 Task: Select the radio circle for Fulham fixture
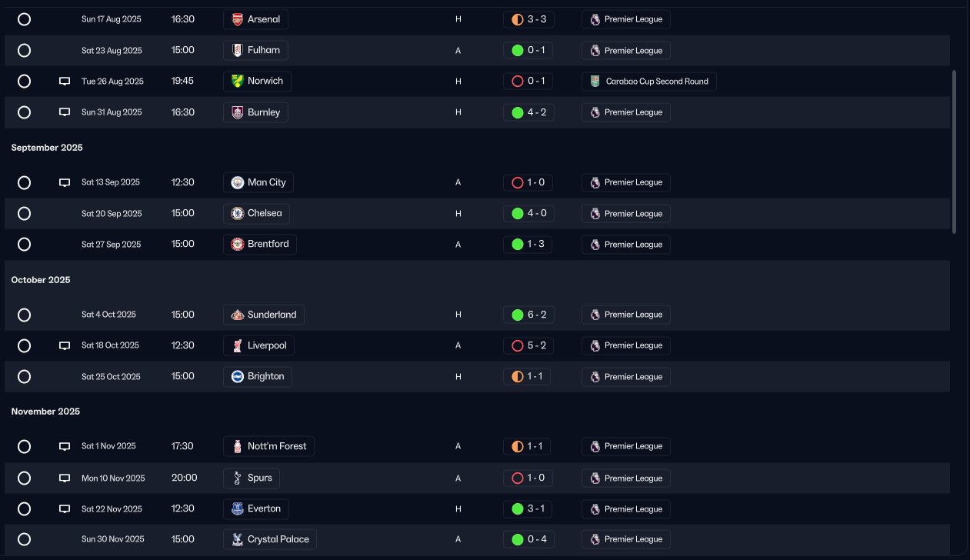24,51
